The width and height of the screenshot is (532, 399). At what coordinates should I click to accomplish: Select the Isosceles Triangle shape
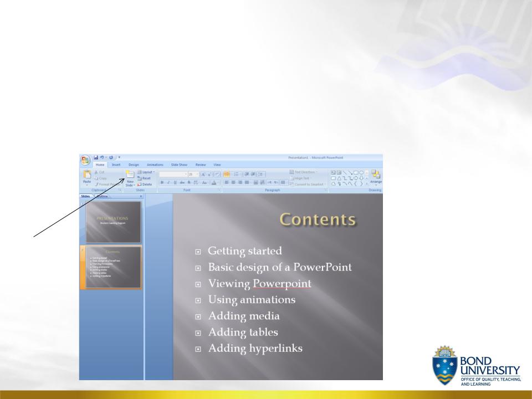pos(339,178)
